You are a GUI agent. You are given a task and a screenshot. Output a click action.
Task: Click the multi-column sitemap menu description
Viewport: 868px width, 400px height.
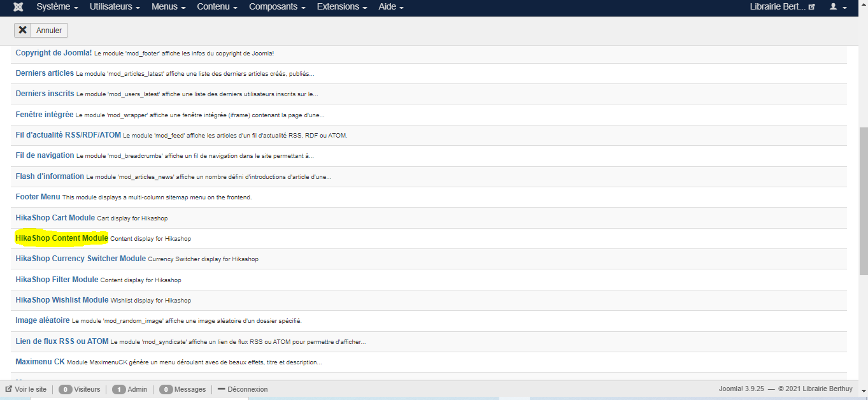pyautogui.click(x=157, y=197)
